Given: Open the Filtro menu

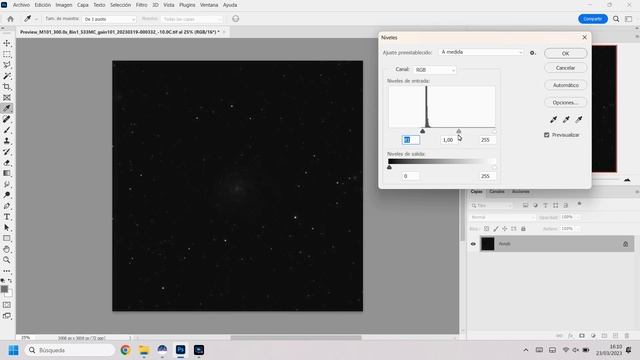Looking at the screenshot, I should (142, 5).
